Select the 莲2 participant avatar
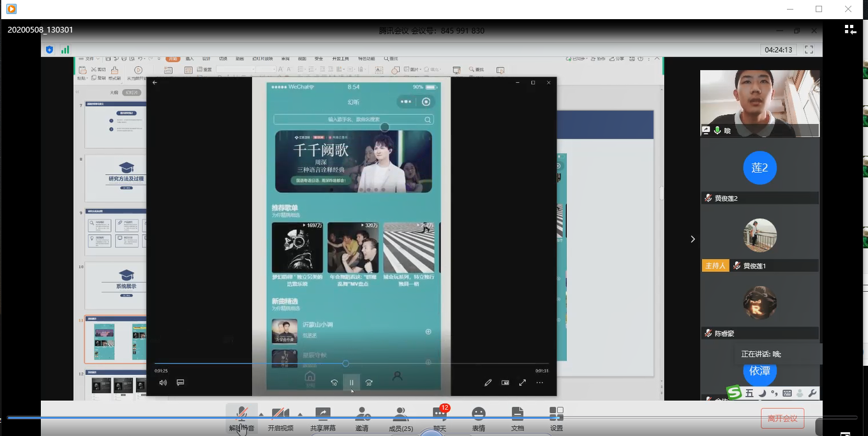The image size is (868, 436). pyautogui.click(x=759, y=168)
